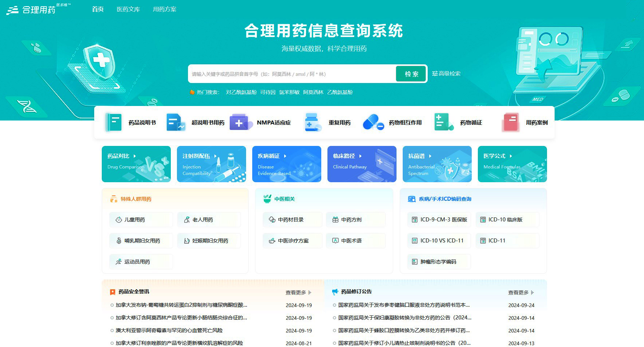Click the 热门搜索 flame icon
The width and height of the screenshot is (644, 347).
click(192, 92)
